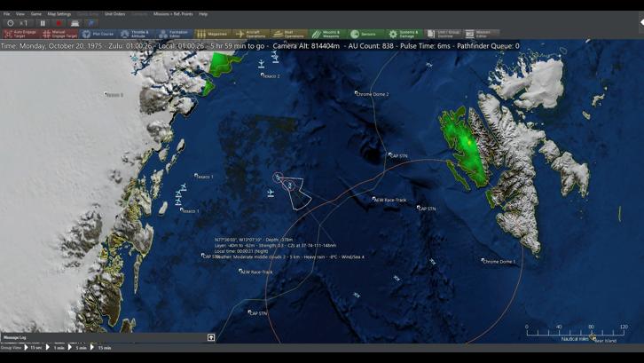
Task: Click the Nautical miles scale bar
Action: [575, 332]
